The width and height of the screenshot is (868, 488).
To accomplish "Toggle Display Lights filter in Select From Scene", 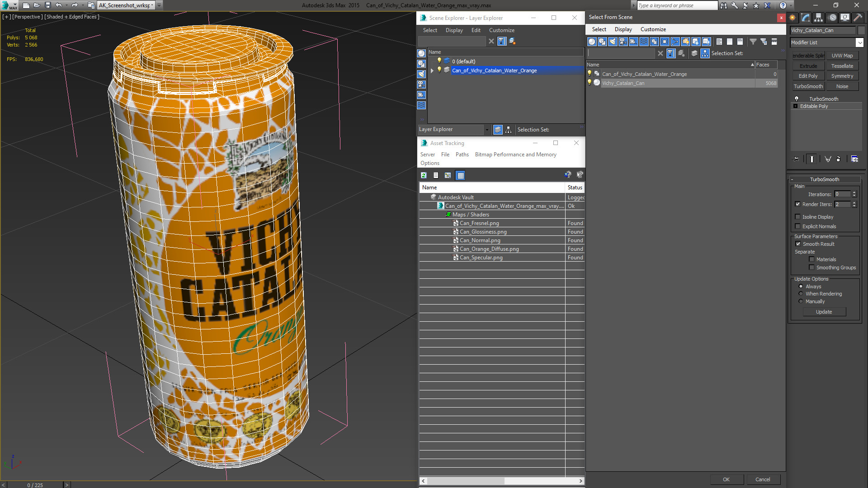I will click(613, 42).
